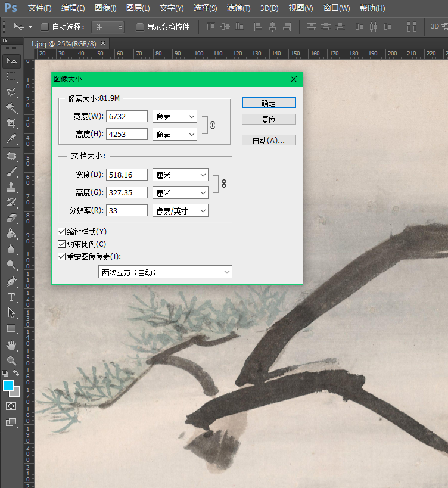Viewport: 448px width, 488px height.
Task: Select the Path Selection tool
Action: click(x=11, y=313)
